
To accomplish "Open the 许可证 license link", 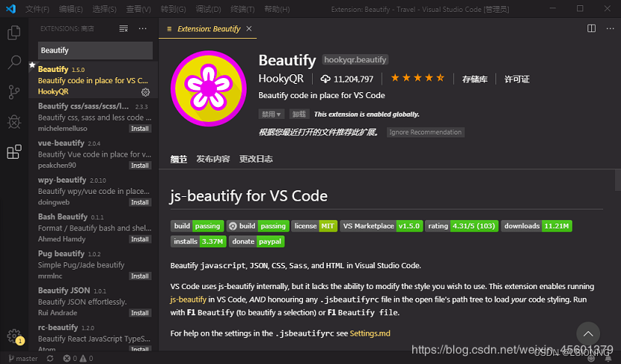I will (516, 79).
